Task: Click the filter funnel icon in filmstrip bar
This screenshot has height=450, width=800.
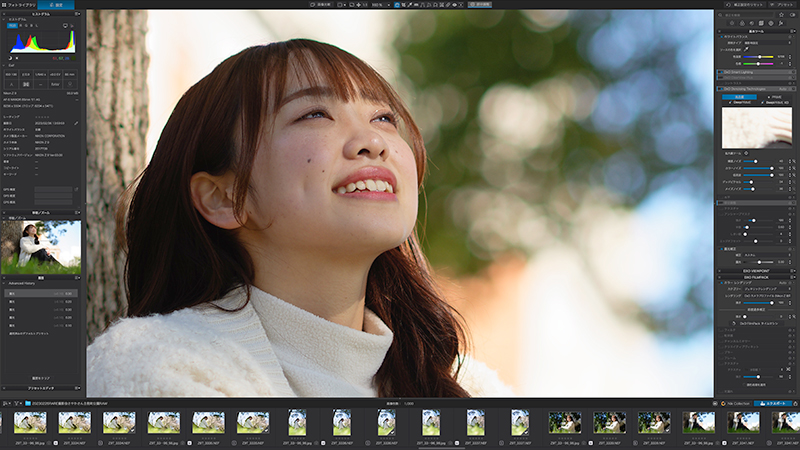Action: pos(16,403)
